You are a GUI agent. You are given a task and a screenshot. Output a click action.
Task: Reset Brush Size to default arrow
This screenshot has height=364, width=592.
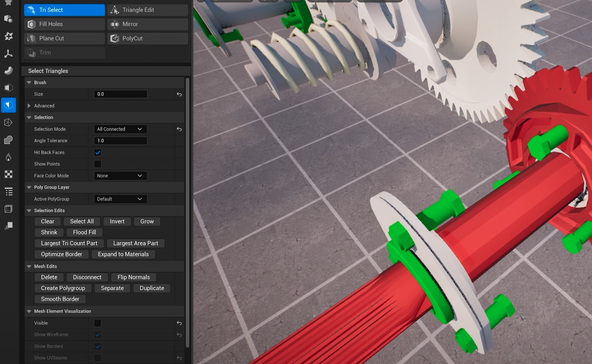179,94
